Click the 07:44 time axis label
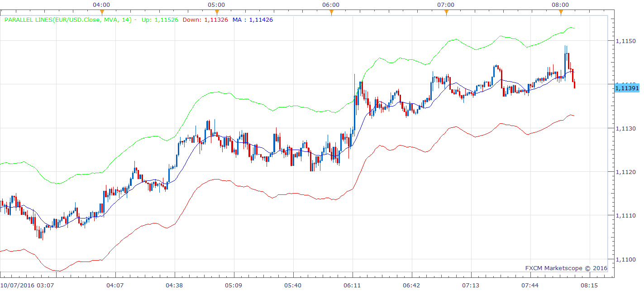This screenshot has height=291, width=644. [530, 286]
